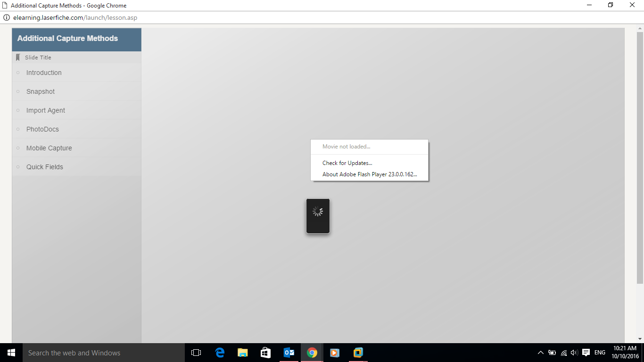Click the scroll down arrow
Screen dimensions: 644x362
click(640, 338)
